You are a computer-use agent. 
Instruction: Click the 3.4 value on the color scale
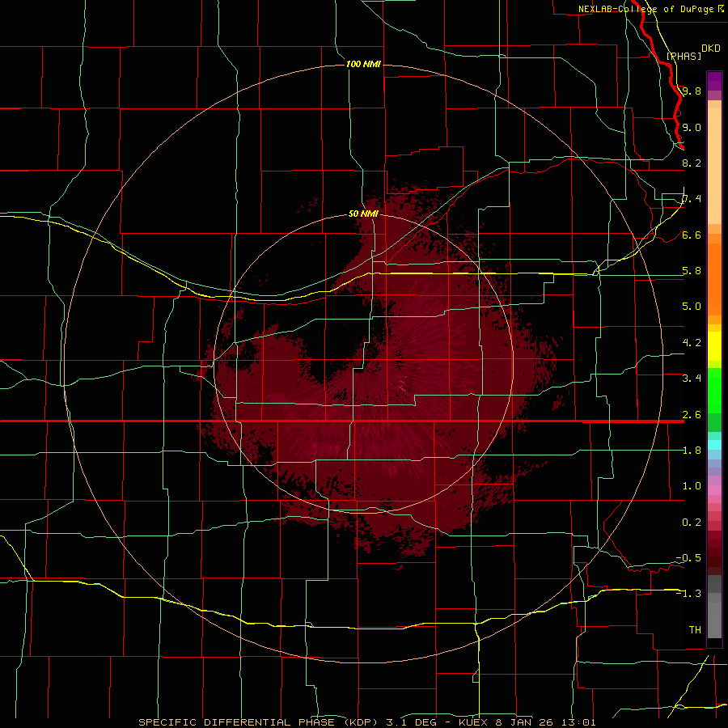click(x=692, y=379)
